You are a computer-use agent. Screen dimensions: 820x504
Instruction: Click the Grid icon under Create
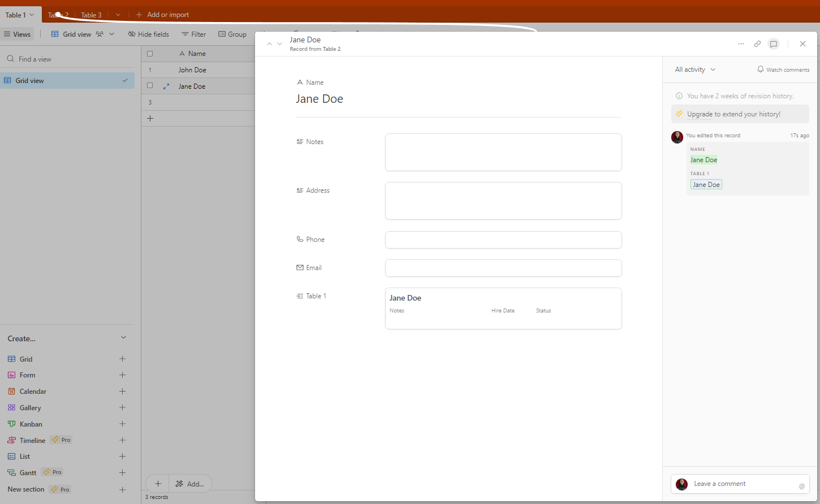pos(11,359)
